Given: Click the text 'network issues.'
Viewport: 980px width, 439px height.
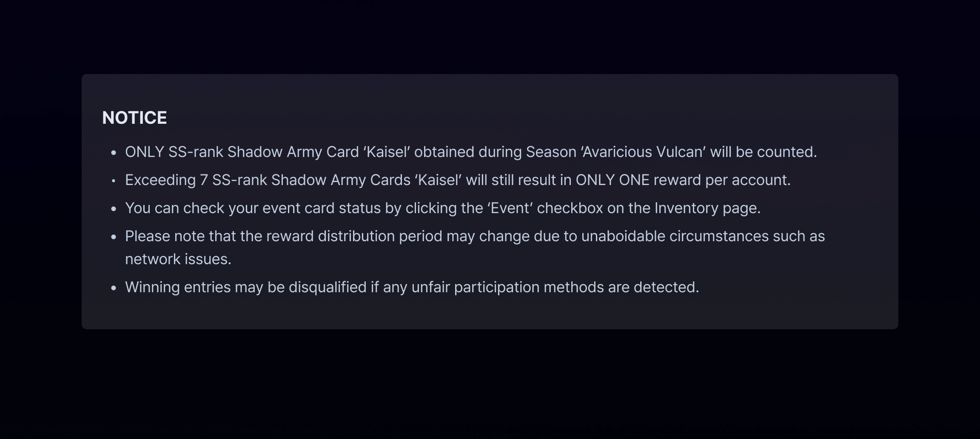Looking at the screenshot, I should click(178, 259).
